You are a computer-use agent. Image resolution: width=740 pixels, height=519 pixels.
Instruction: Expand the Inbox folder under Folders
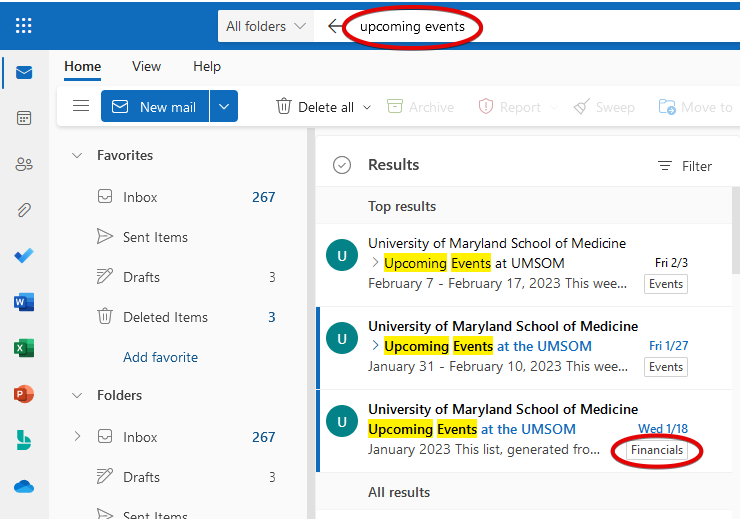pos(77,437)
